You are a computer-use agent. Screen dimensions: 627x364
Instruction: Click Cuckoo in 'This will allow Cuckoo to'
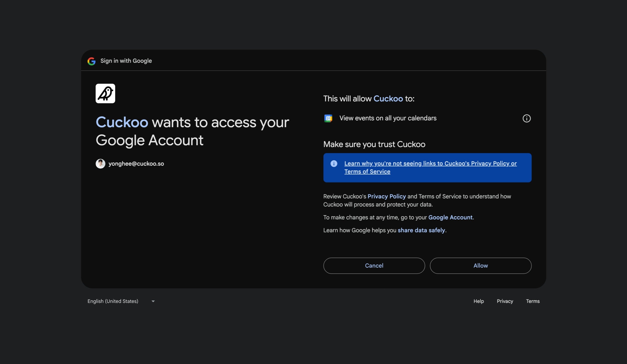tap(388, 99)
